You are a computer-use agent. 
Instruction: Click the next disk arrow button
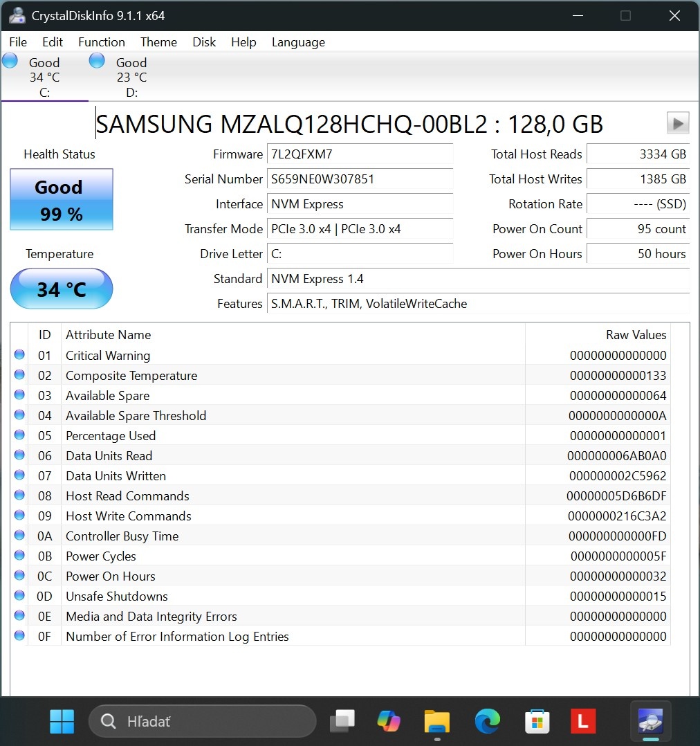677,123
